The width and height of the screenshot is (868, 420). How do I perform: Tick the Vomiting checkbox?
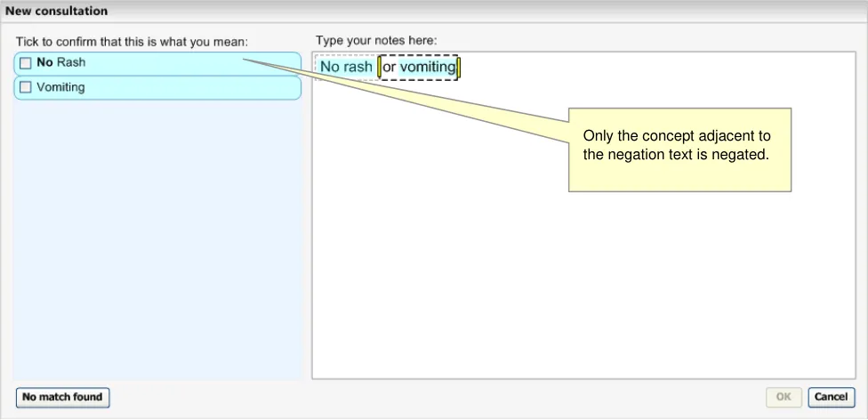point(26,87)
